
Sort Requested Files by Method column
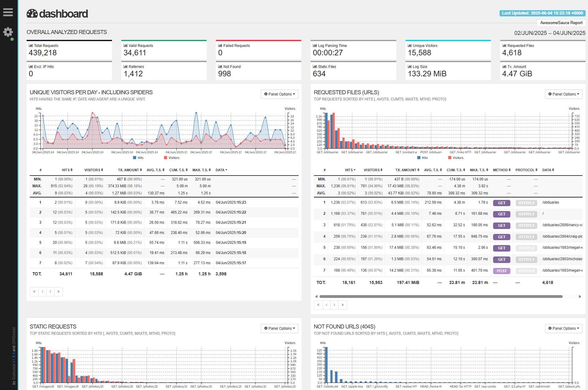pyautogui.click(x=501, y=170)
